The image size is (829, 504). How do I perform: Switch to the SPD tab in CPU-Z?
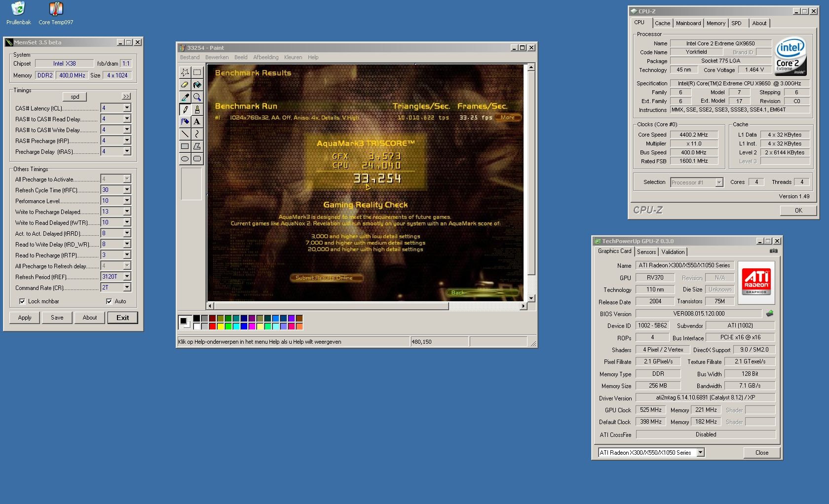pyautogui.click(x=736, y=23)
